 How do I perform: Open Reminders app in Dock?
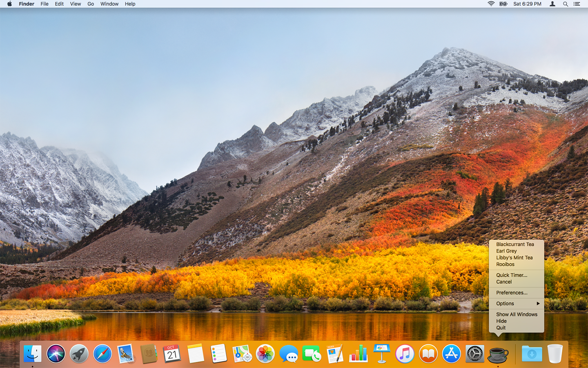pos(218,354)
